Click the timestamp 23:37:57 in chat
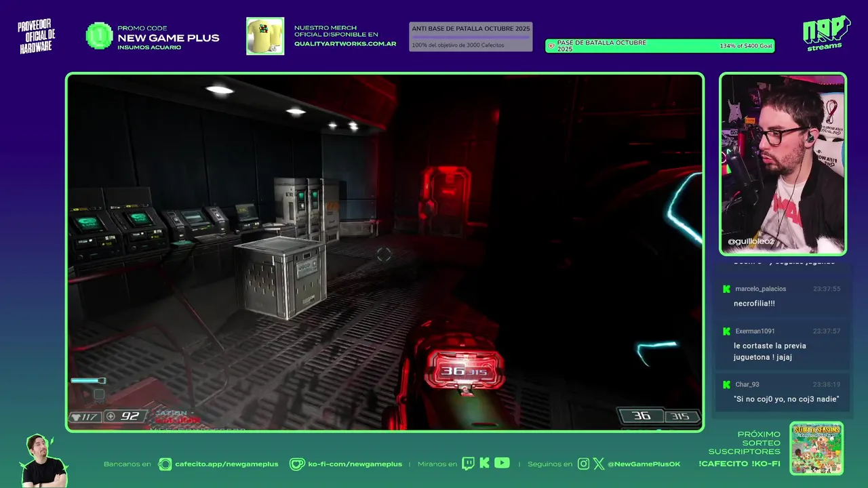 tap(827, 331)
